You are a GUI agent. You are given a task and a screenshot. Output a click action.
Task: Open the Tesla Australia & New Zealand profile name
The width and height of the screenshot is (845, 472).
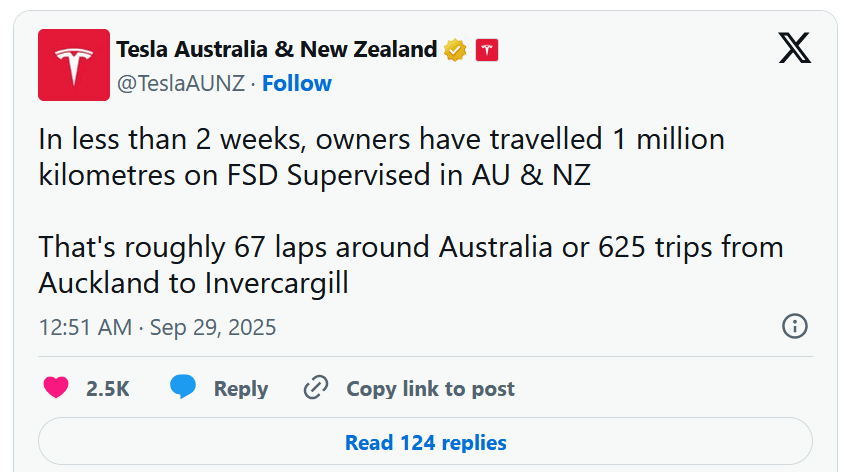(x=277, y=49)
